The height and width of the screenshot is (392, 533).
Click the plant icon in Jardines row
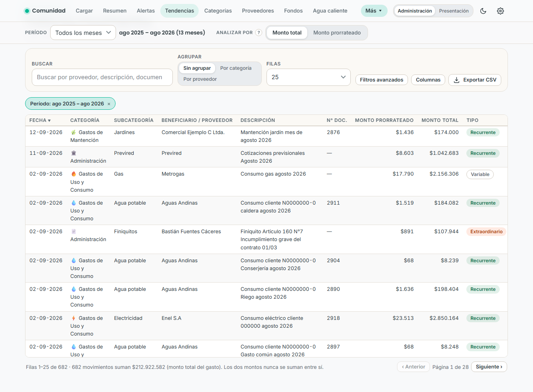pos(73,132)
